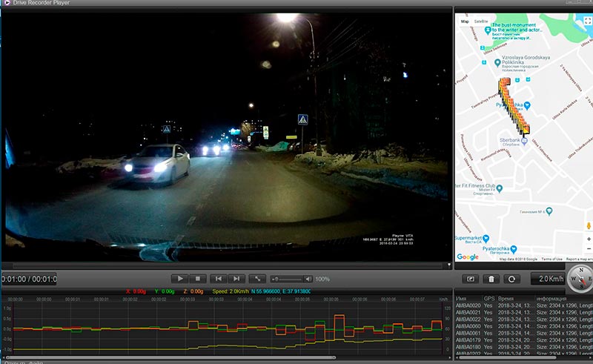Expand the map to fullscreen

pos(587,21)
